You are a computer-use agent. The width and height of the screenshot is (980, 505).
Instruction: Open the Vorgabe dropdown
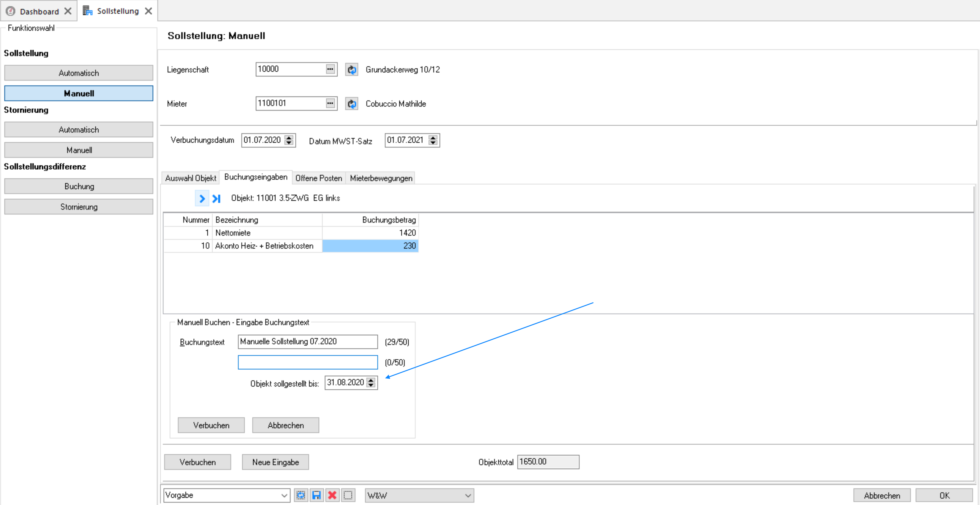pyautogui.click(x=227, y=495)
